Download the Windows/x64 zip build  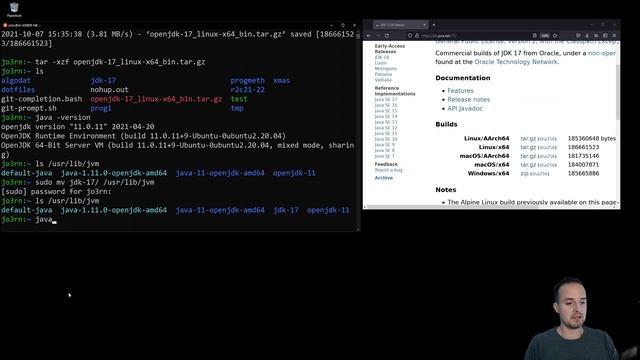(524, 173)
